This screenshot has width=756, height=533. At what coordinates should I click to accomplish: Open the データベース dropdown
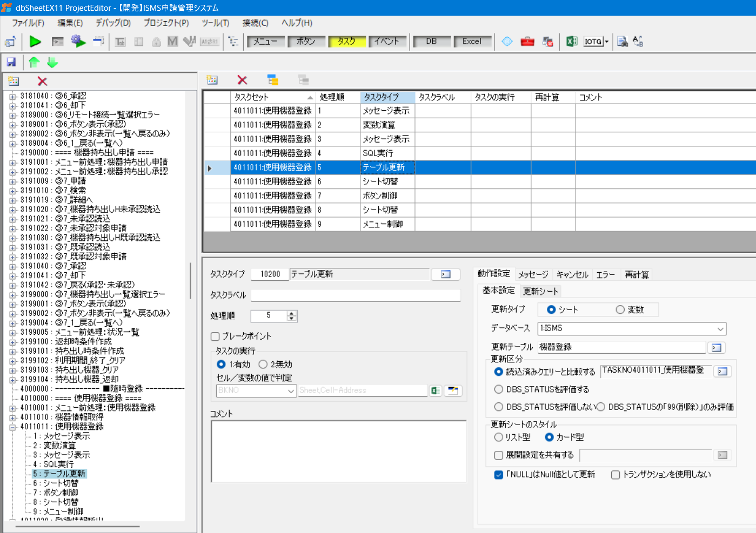click(x=720, y=328)
